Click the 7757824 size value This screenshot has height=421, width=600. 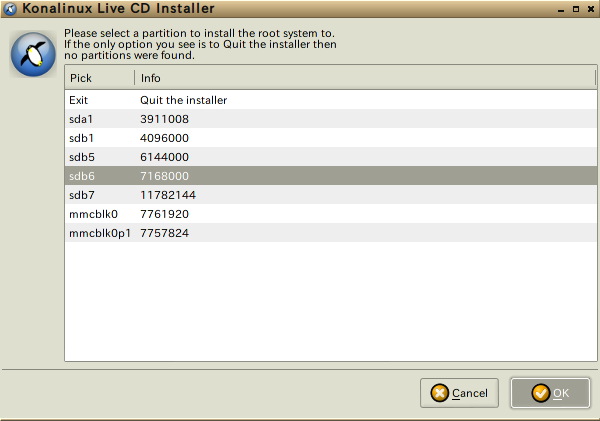click(165, 233)
